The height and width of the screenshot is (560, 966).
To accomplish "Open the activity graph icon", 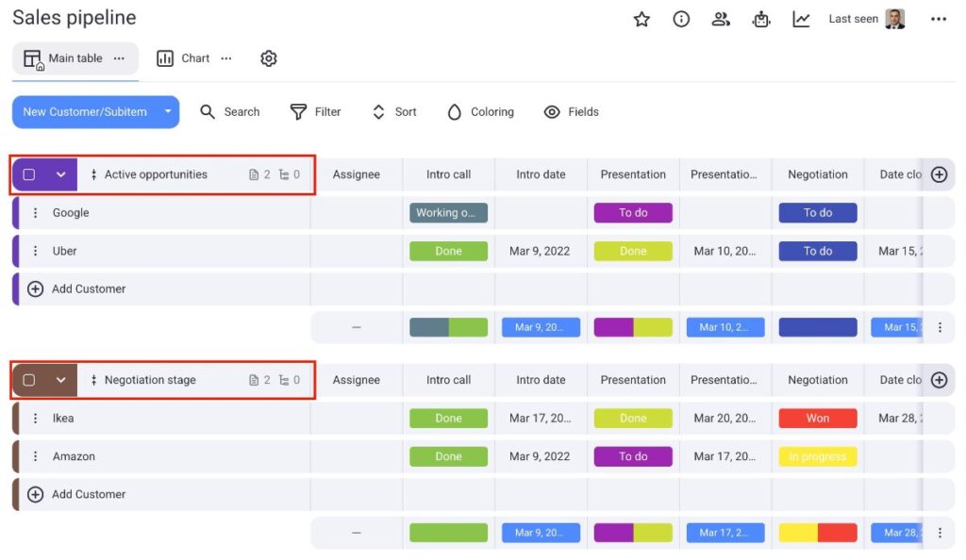I will 801,20.
